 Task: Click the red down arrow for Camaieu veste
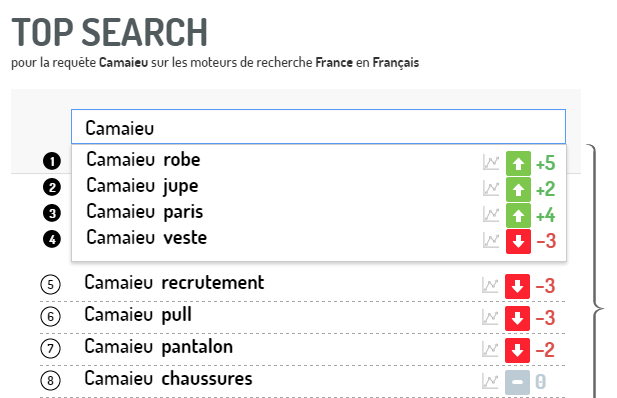pyautogui.click(x=518, y=241)
